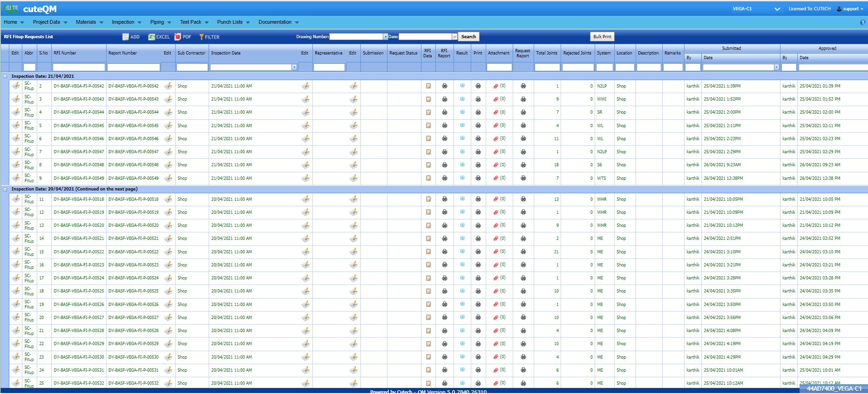Open the Inspection Date filter dropdown

(x=294, y=68)
